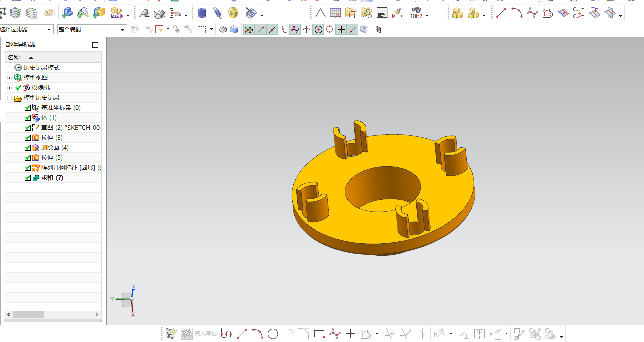
Task: Toggle the end point snap button
Action: tap(260, 30)
